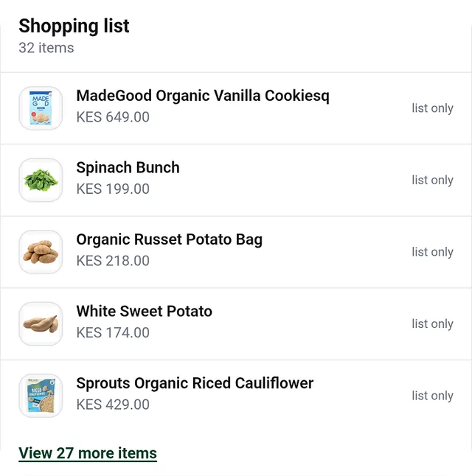472x476 pixels.
Task: Open the Russet Potato Bag image
Action: [41, 252]
